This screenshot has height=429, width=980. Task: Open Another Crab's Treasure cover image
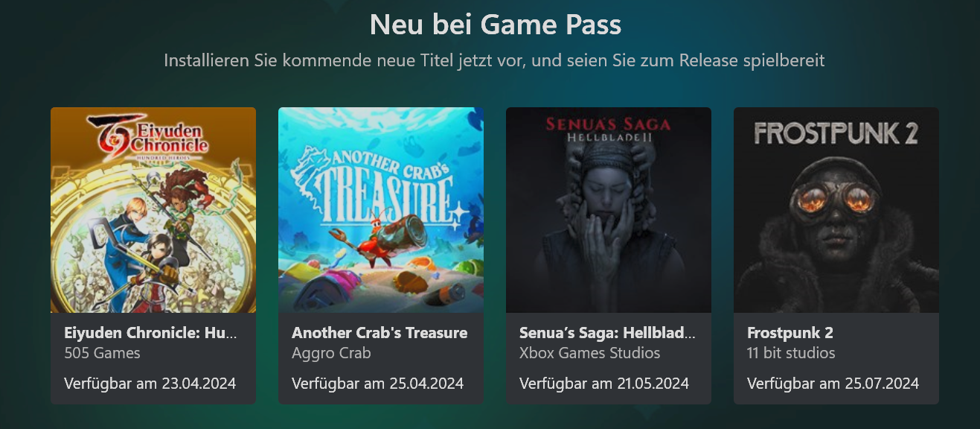click(x=381, y=210)
